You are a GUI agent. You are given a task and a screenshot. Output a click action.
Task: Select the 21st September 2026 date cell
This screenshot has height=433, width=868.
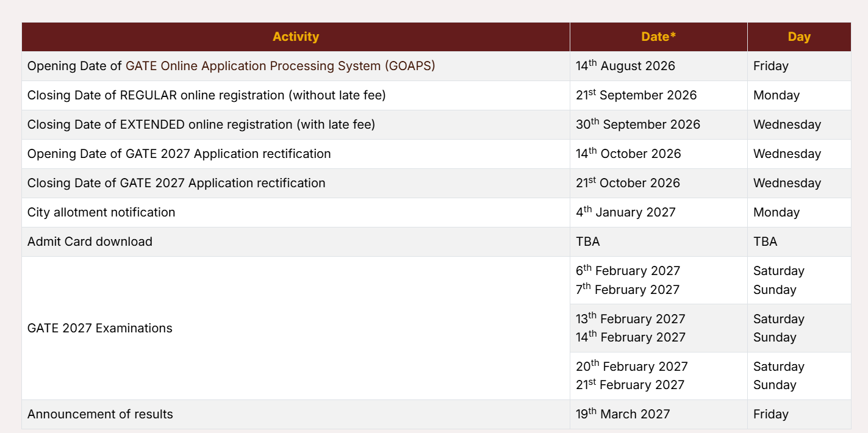pyautogui.click(x=659, y=95)
